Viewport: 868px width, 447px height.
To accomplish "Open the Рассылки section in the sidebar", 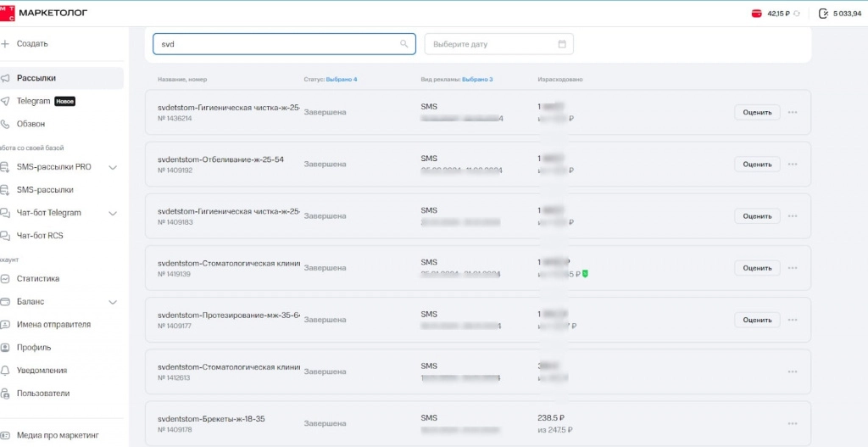I will (x=61, y=78).
